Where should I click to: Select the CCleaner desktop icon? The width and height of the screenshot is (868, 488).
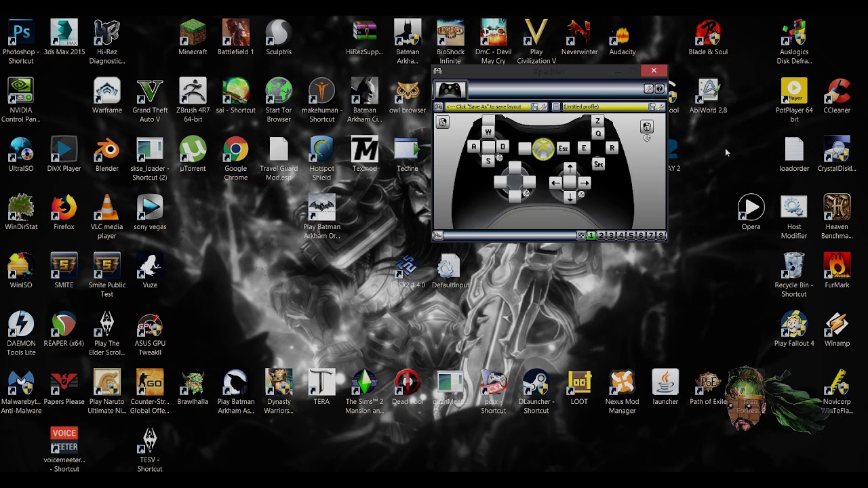pyautogui.click(x=837, y=96)
